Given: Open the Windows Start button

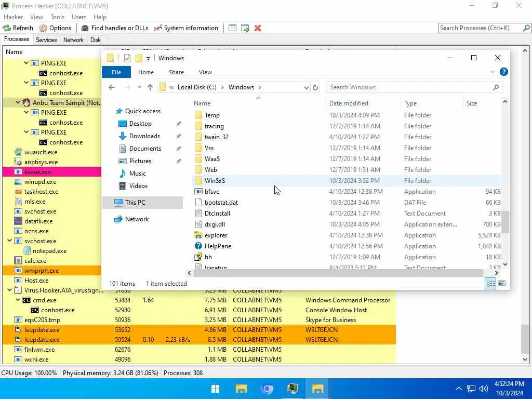Looking at the screenshot, I should tap(216, 389).
